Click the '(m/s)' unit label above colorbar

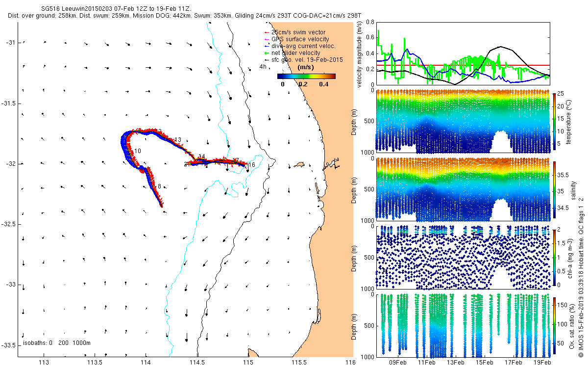pyautogui.click(x=306, y=67)
